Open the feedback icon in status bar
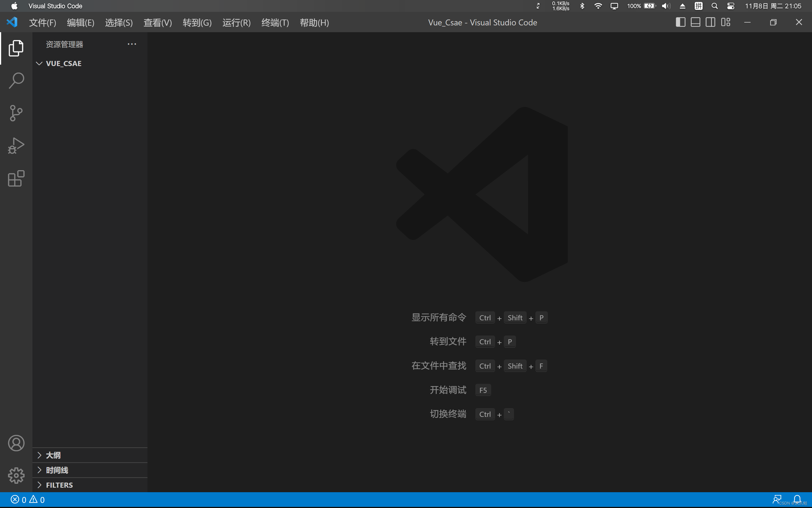The height and width of the screenshot is (508, 812). [x=777, y=500]
